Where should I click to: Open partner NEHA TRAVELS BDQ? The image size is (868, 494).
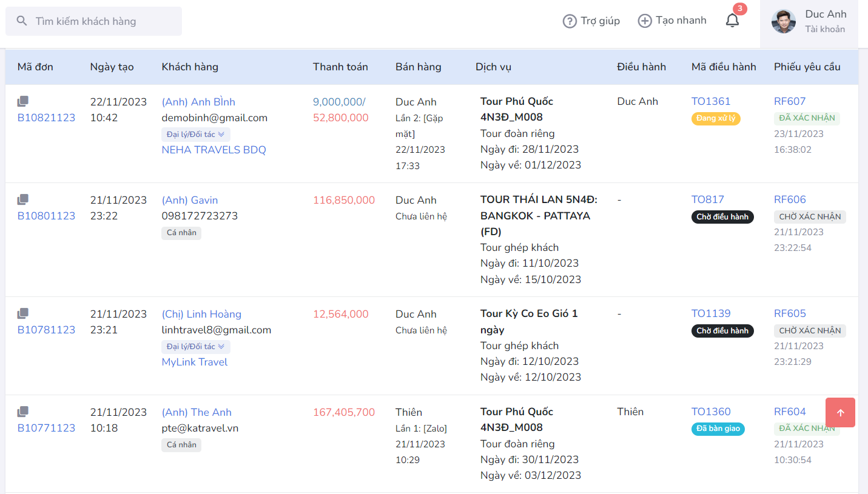click(x=214, y=150)
